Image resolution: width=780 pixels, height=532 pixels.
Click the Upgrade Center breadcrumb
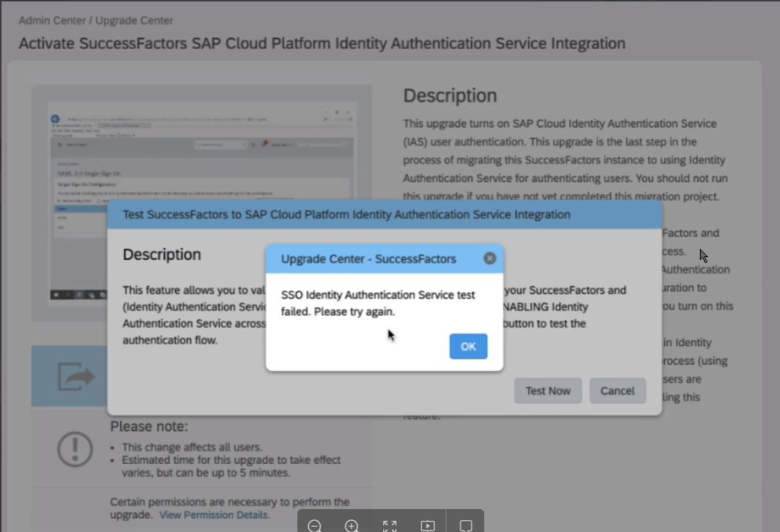click(134, 21)
